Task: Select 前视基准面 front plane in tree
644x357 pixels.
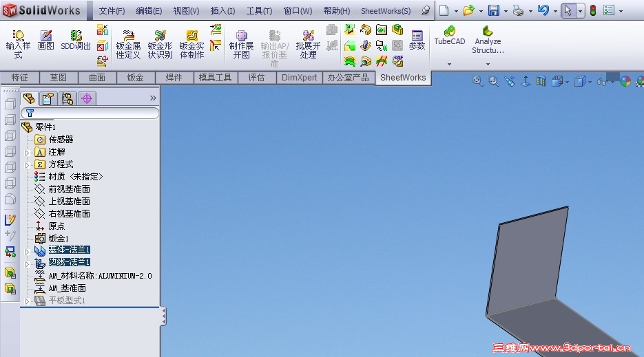Action: tap(69, 189)
